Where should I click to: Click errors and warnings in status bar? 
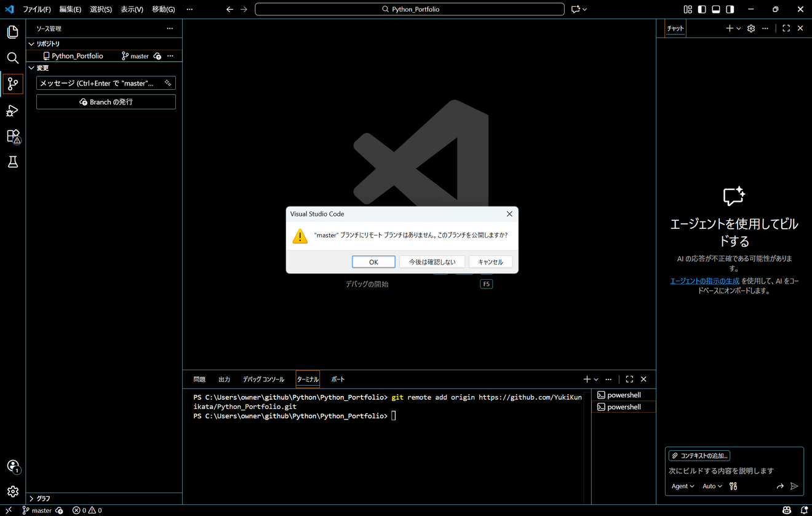87,510
